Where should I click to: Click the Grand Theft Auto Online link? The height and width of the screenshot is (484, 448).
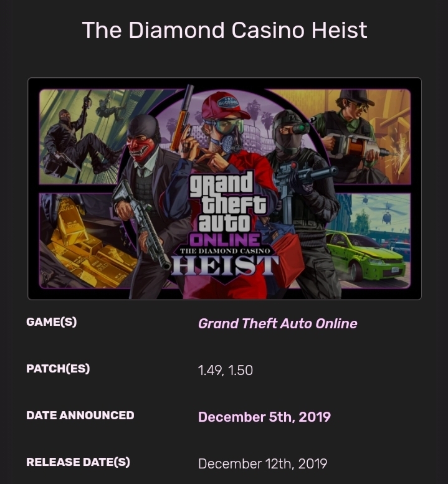coord(277,323)
